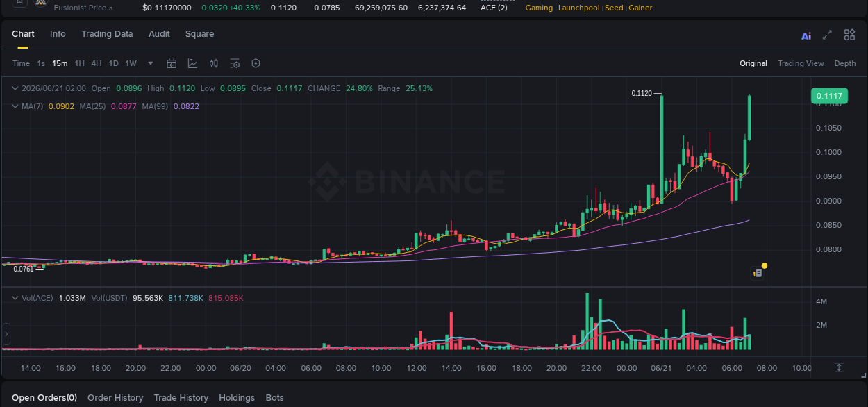This screenshot has height=407, width=868.
Task: Open the chart layout grid icon
Action: click(849, 35)
